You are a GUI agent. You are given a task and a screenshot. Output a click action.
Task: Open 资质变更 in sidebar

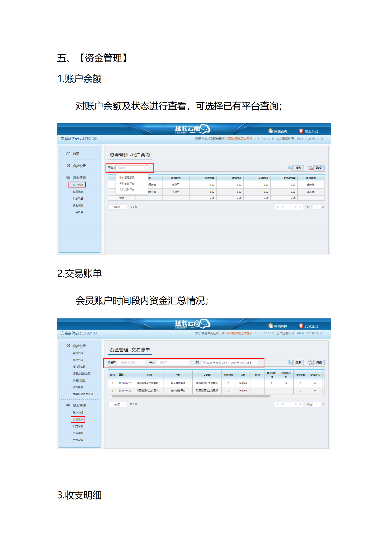(78, 387)
